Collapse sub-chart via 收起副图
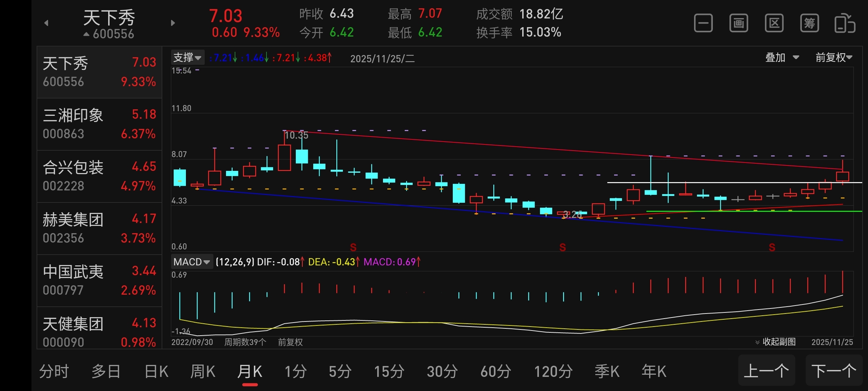The height and width of the screenshot is (391, 868). point(775,342)
